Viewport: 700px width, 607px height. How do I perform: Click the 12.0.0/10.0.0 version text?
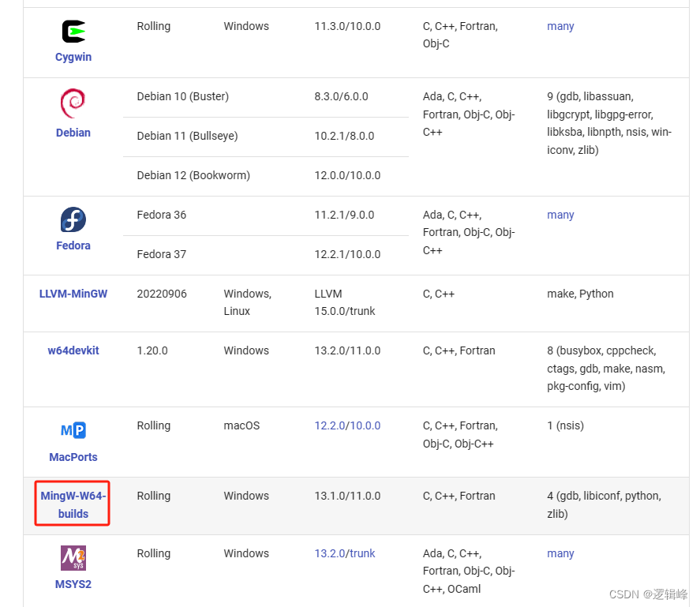[347, 175]
